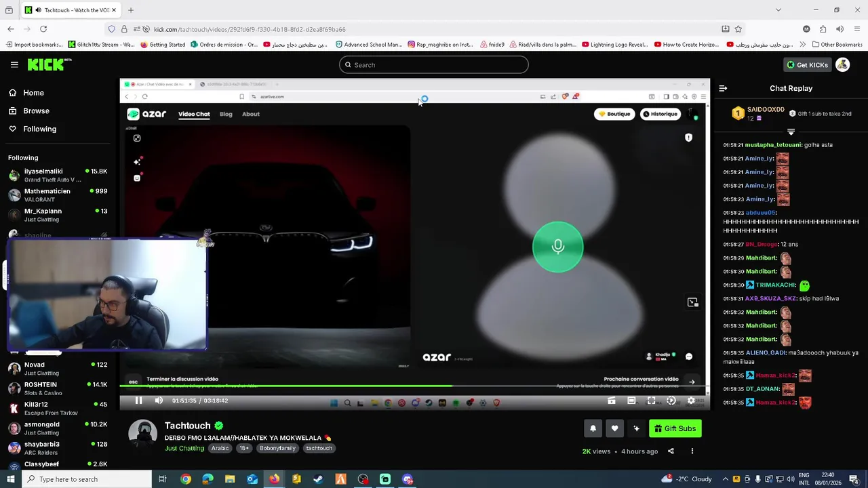Image resolution: width=868 pixels, height=488 pixels.
Task: Show more bookmarks chevron
Action: [803, 45]
